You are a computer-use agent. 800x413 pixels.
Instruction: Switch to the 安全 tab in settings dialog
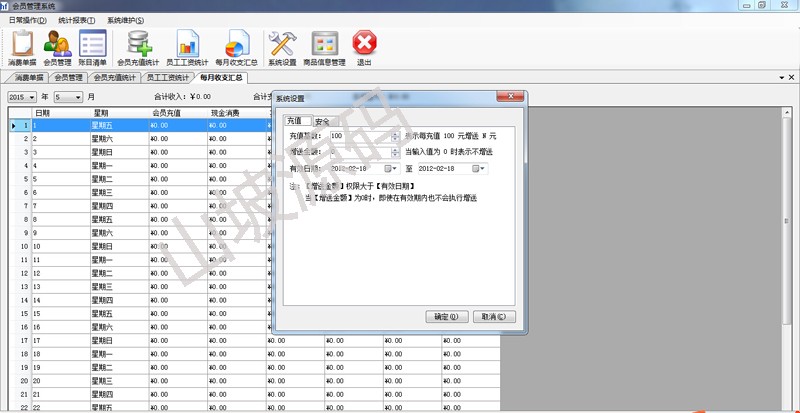[322, 121]
